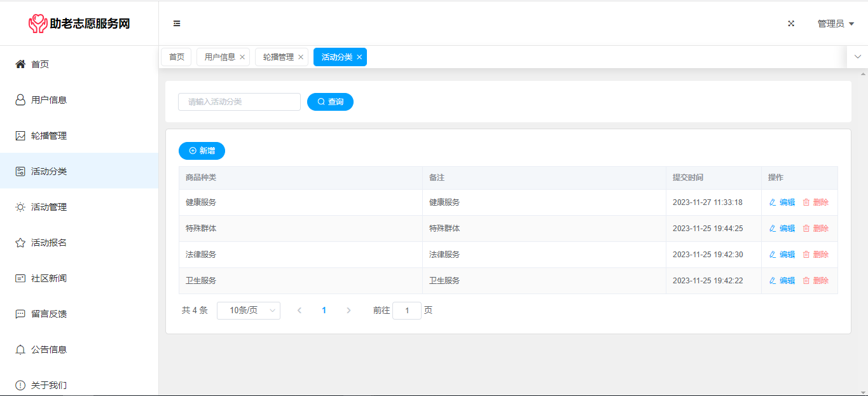Click the user info person icon

(20, 100)
